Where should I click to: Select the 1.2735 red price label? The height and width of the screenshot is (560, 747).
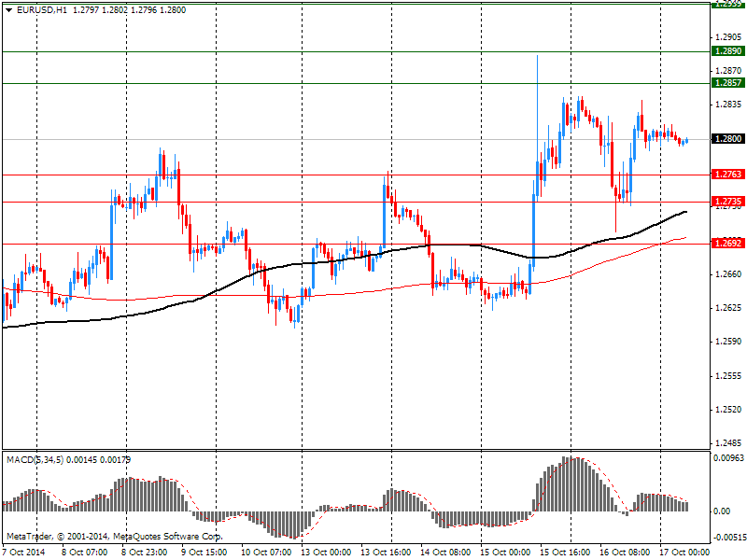[x=727, y=202]
